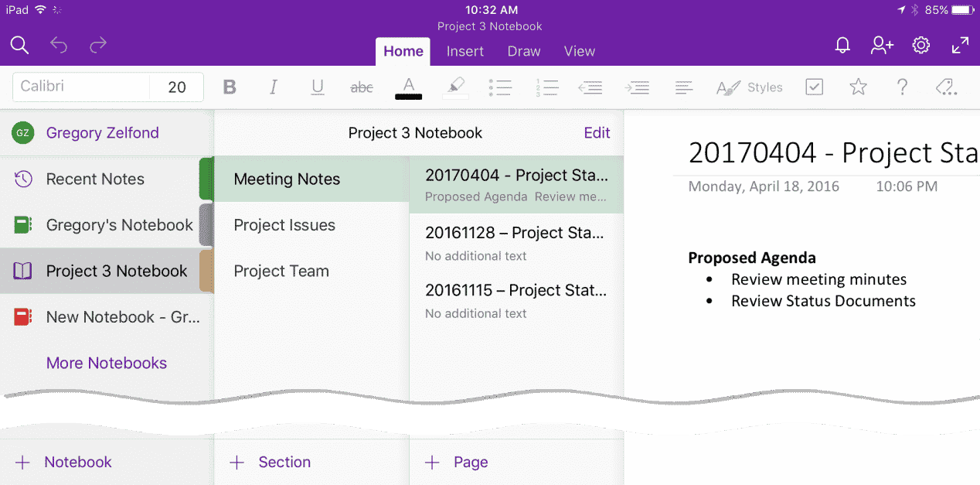This screenshot has height=485, width=980.
Task: Undo the last change
Action: (x=59, y=45)
